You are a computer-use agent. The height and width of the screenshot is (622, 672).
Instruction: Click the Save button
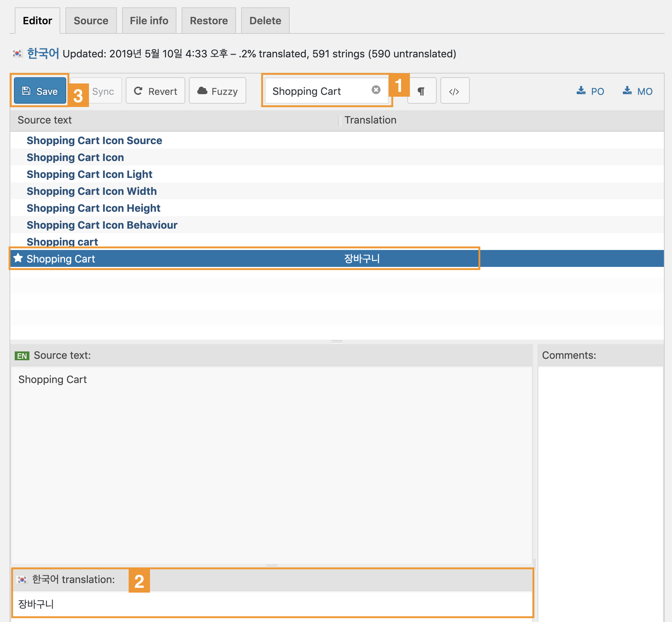[x=40, y=91]
